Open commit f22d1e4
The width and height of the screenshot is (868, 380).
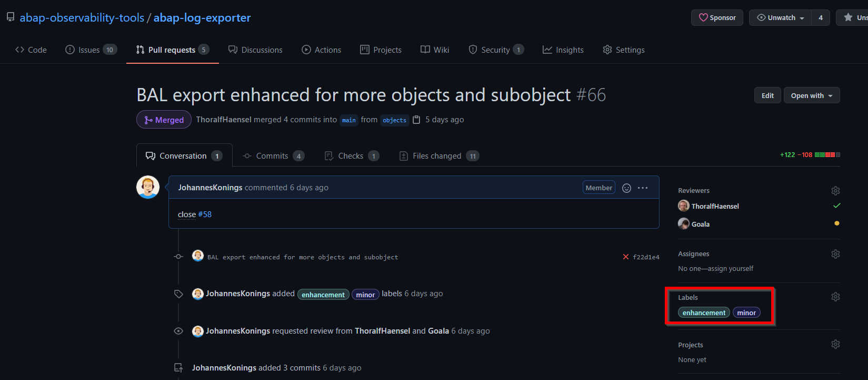(646, 257)
